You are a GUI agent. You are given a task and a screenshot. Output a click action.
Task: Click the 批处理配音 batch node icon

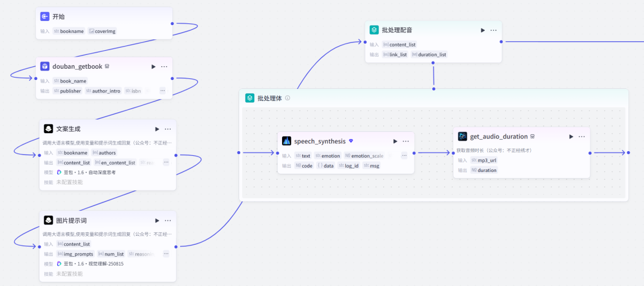[374, 30]
